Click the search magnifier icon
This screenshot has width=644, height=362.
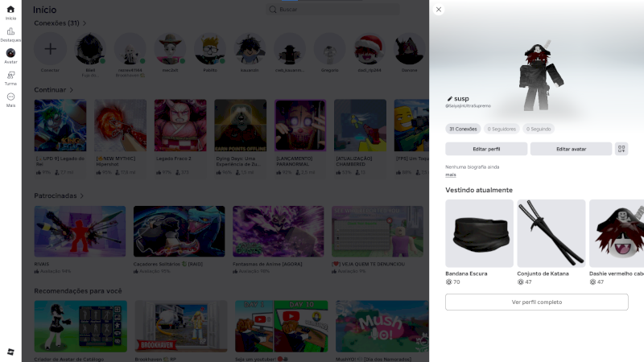[x=273, y=10]
